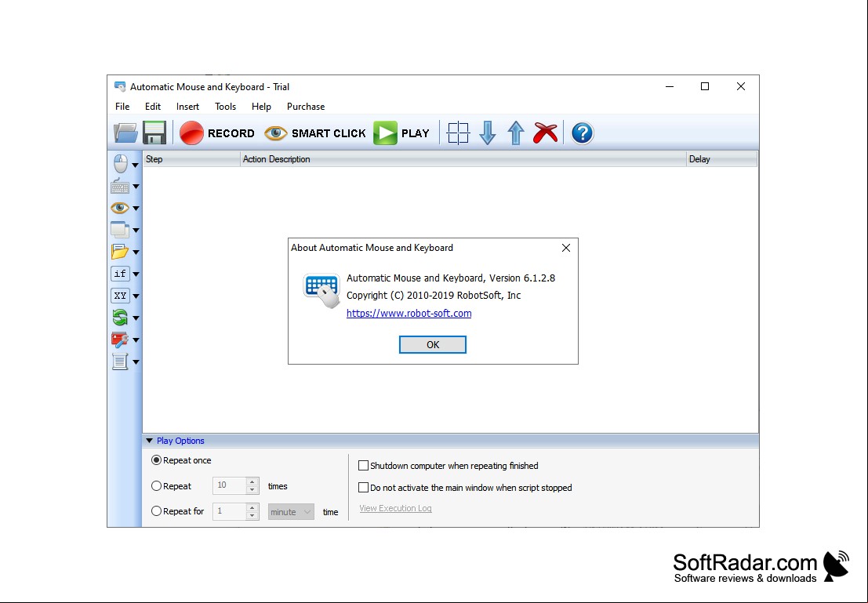
Task: Decrease the 'Repeat for' duration with down arrow
Action: (x=252, y=515)
